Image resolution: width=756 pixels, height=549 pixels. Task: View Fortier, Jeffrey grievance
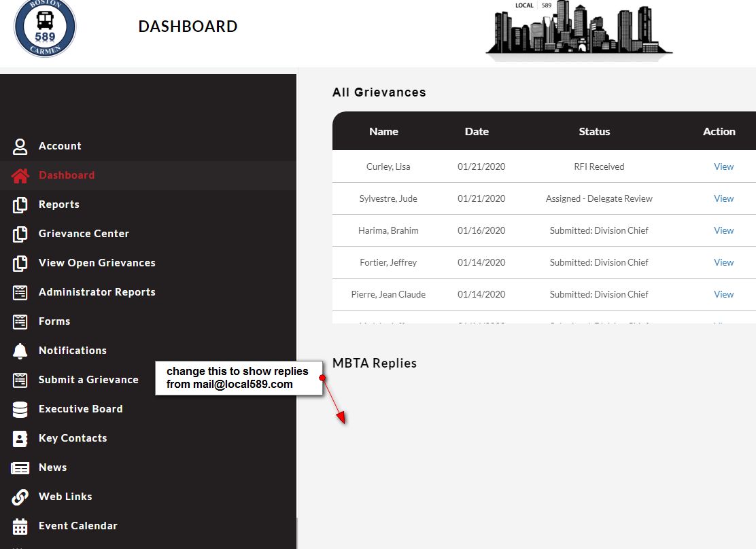coord(723,262)
